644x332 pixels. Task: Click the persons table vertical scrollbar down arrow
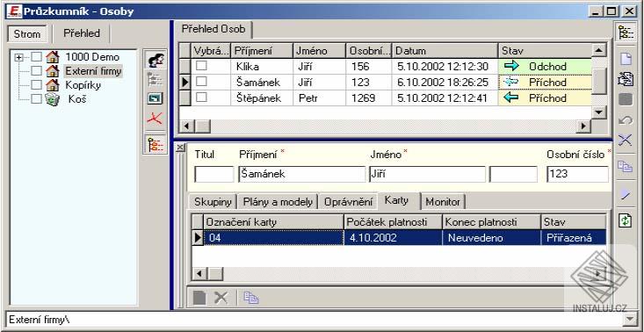pos(599,112)
